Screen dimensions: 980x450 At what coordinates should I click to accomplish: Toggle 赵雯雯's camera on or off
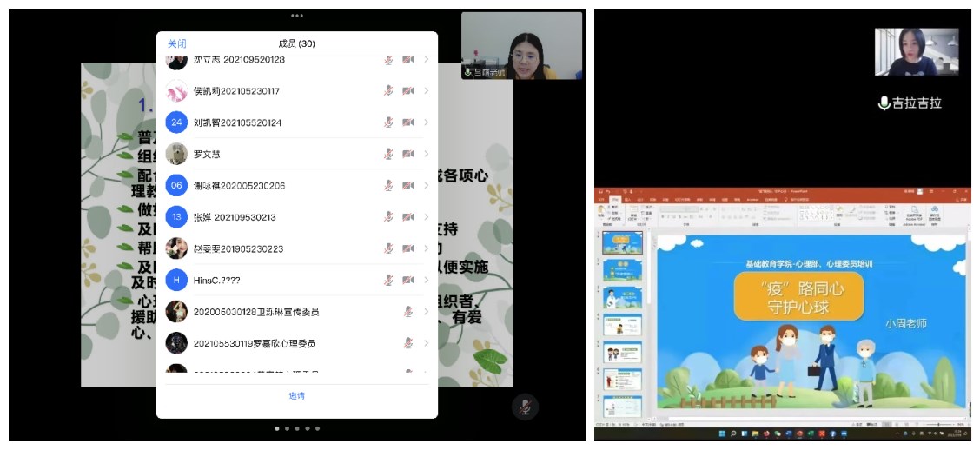(408, 248)
